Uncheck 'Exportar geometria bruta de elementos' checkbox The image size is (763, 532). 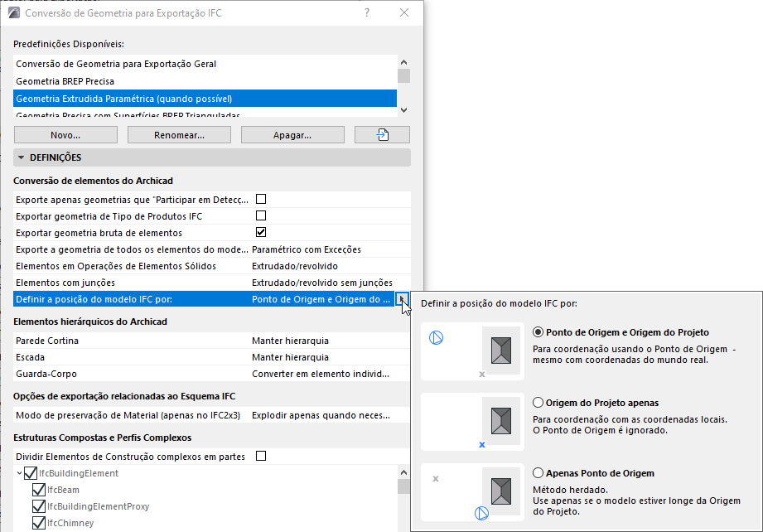pos(261,232)
